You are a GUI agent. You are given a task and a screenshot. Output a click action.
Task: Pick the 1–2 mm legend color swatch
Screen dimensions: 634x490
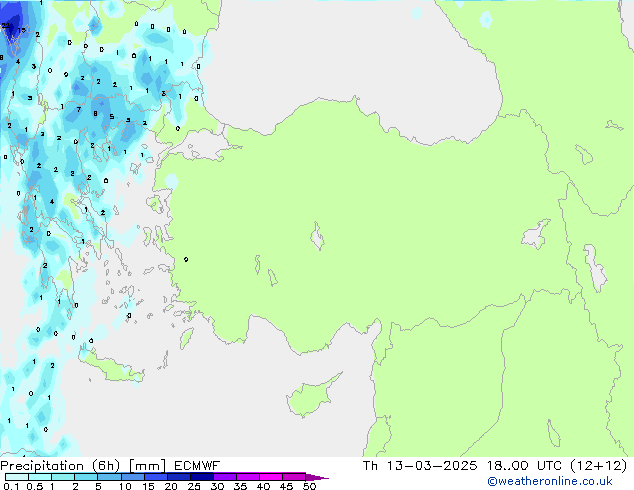pyautogui.click(x=63, y=477)
